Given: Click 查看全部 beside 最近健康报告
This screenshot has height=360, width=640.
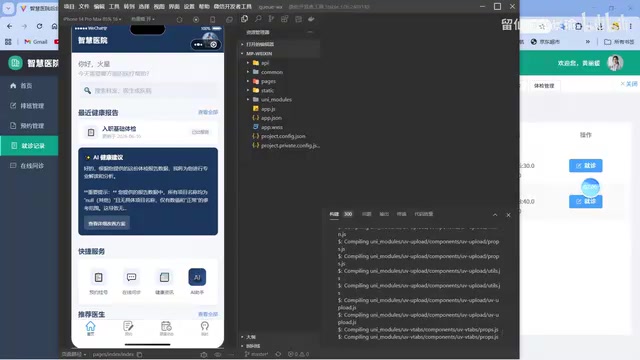Looking at the screenshot, I should point(208,112).
